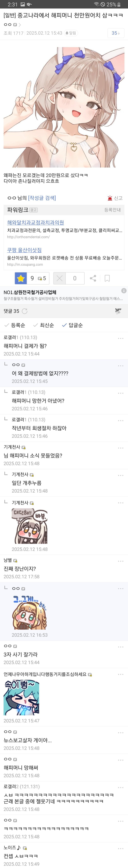View the bunny-ear anime image attachment
Viewport: 128px width, 868px height.
(64, 108)
